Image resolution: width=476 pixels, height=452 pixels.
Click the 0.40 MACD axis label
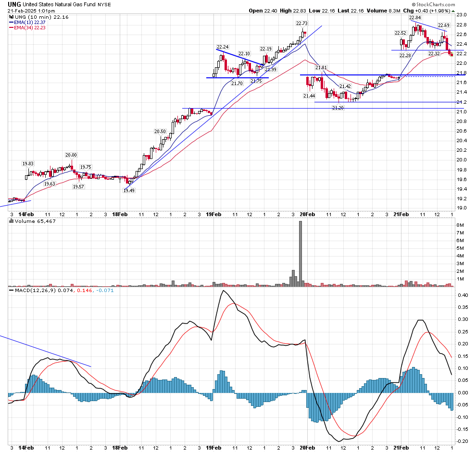463,295
